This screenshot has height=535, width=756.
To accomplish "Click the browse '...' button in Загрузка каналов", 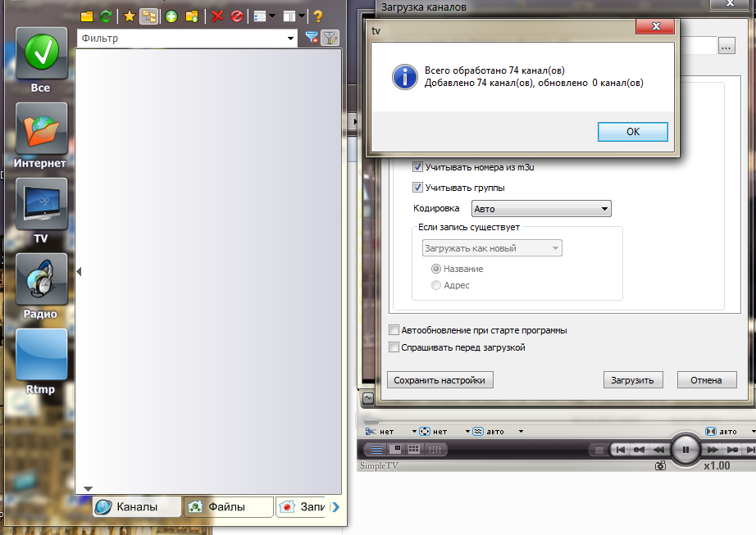I will pyautogui.click(x=726, y=46).
